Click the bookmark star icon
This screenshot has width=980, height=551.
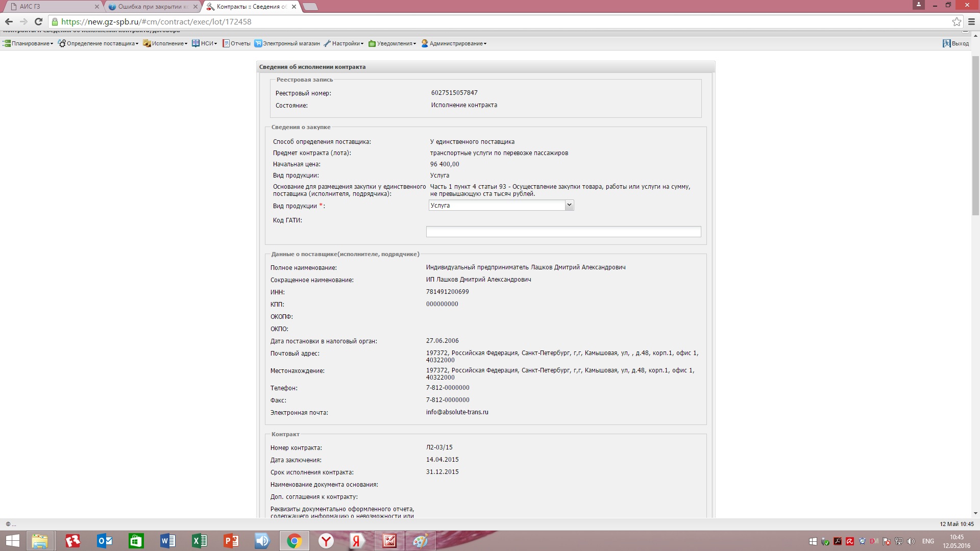pos(957,21)
